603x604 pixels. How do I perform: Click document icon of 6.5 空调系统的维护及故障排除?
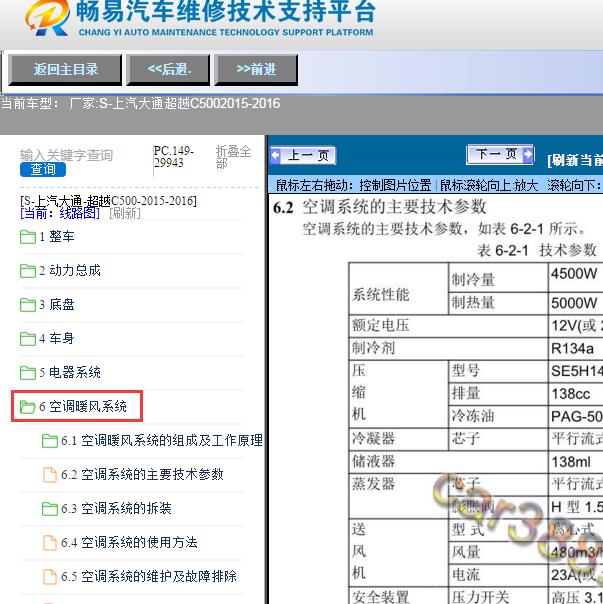pos(50,576)
